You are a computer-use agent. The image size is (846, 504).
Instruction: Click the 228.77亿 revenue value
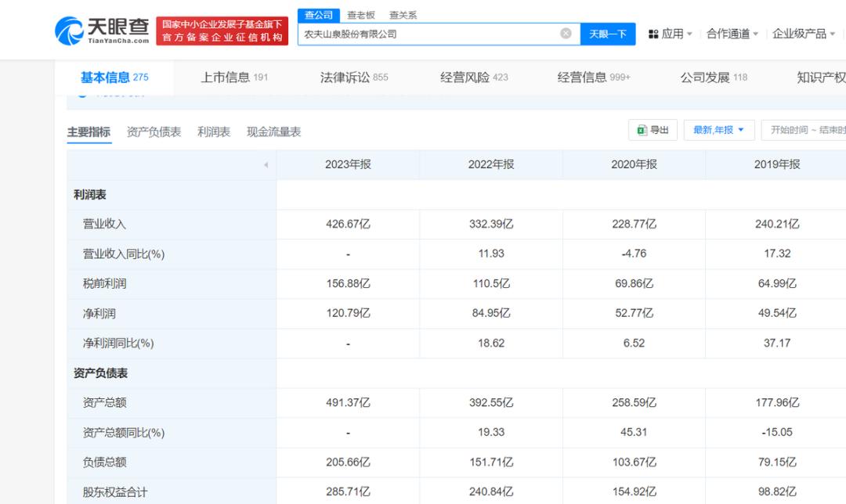point(634,225)
